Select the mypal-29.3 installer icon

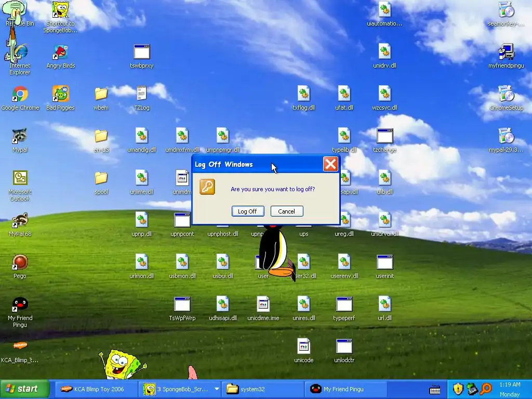[x=506, y=140]
